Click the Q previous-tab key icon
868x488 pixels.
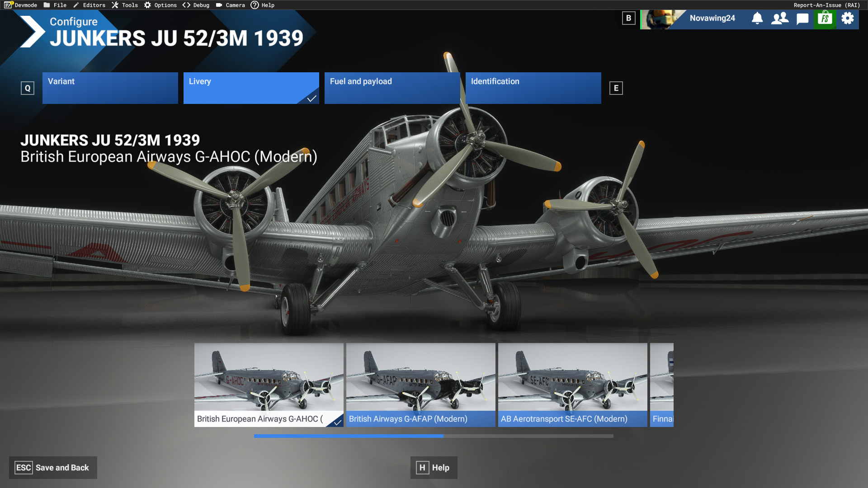[28, 88]
